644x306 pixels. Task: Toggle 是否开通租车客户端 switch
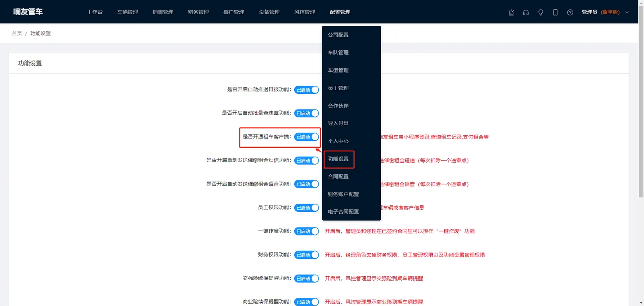307,137
